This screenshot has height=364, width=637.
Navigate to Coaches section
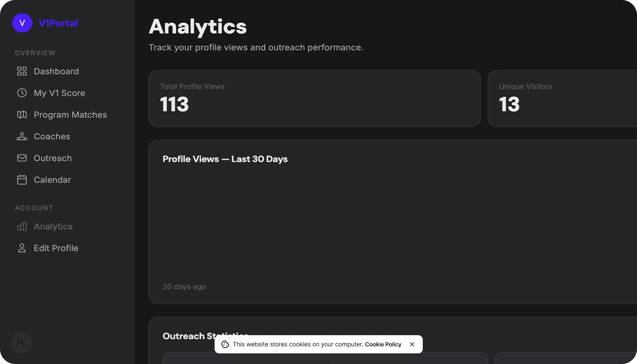[x=52, y=136]
